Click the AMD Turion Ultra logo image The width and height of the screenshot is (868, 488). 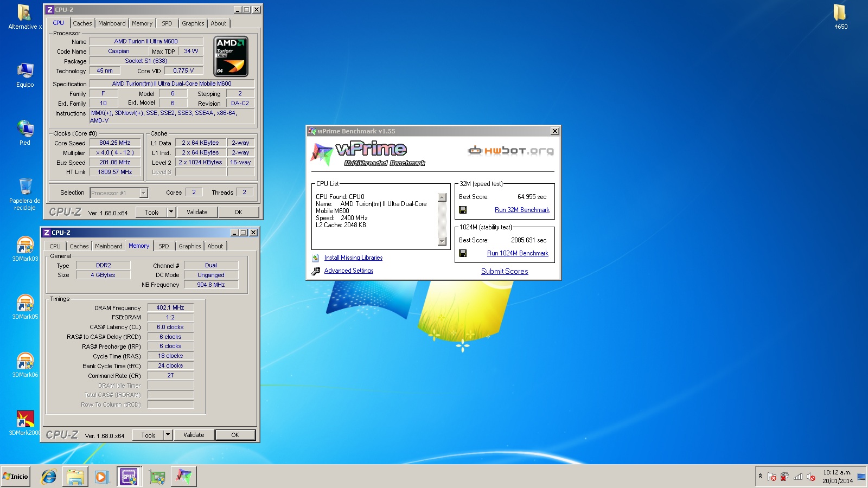coord(231,56)
